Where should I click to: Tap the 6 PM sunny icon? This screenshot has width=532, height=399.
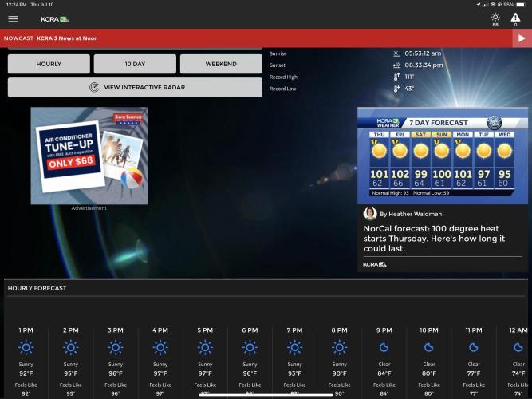250,348
